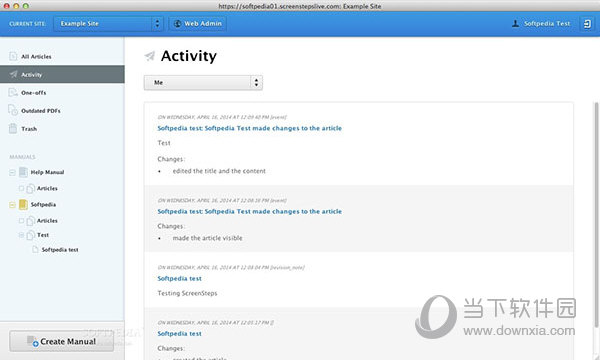Click Softpedia Test username in header
Viewport: 600px width, 360px height.
click(547, 24)
